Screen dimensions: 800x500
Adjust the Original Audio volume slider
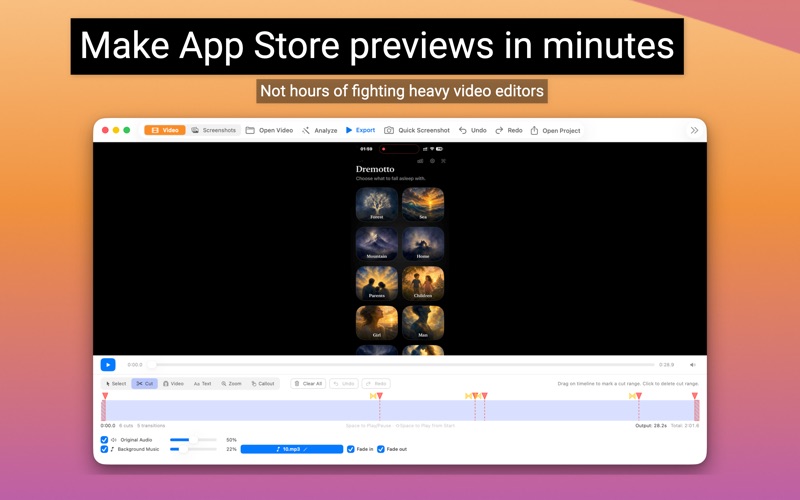(193, 440)
